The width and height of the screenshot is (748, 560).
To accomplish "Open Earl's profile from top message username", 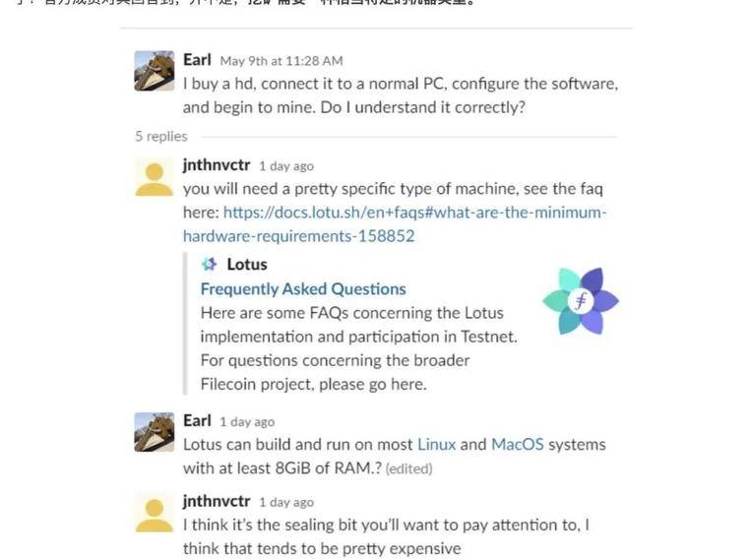I will pyautogui.click(x=197, y=60).
